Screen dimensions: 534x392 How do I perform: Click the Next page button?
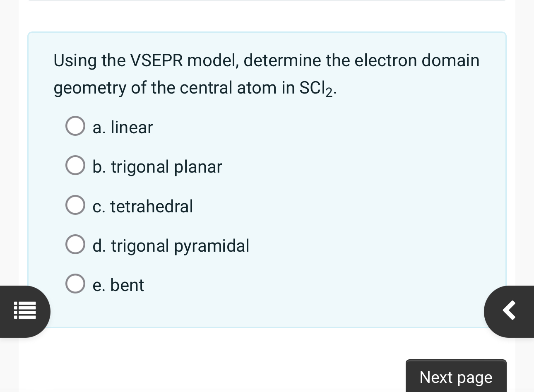pos(456,377)
